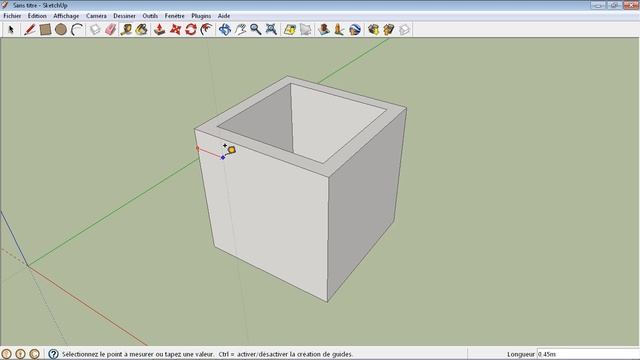The width and height of the screenshot is (640, 360).
Task: Open the Affichage menu
Action: [x=66, y=16]
